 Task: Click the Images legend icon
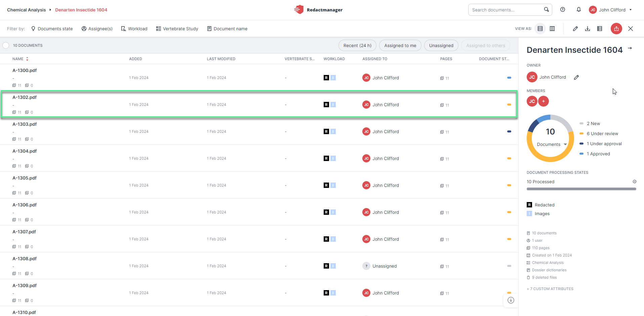[529, 213]
